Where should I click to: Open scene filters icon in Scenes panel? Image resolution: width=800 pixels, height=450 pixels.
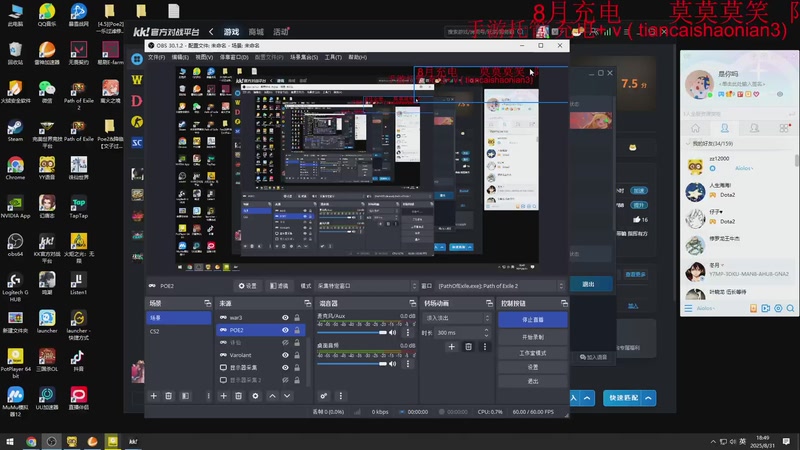(185, 396)
